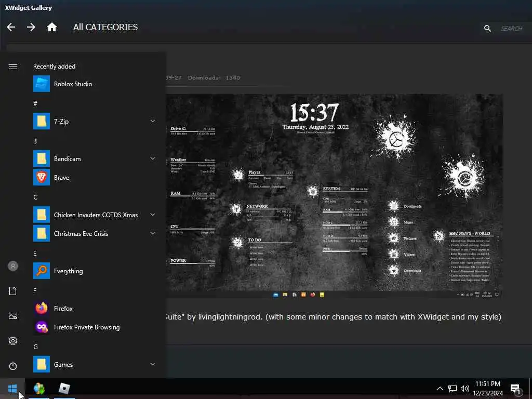Click the 'F' letter group header

click(x=35, y=291)
